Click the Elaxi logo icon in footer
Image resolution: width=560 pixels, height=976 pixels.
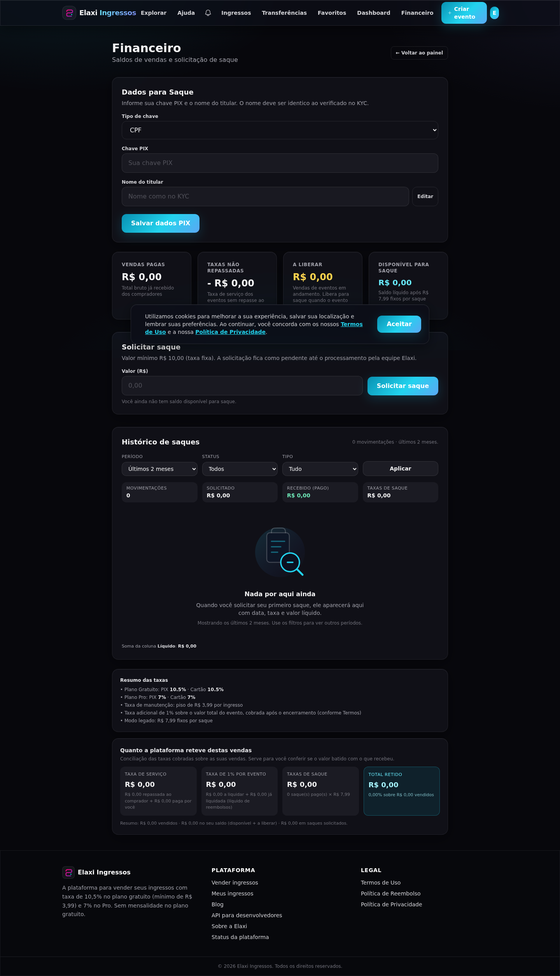(68, 872)
